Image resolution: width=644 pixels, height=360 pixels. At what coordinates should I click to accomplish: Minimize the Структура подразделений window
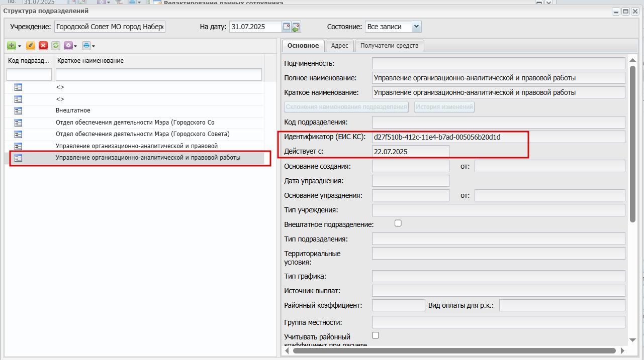[616, 11]
